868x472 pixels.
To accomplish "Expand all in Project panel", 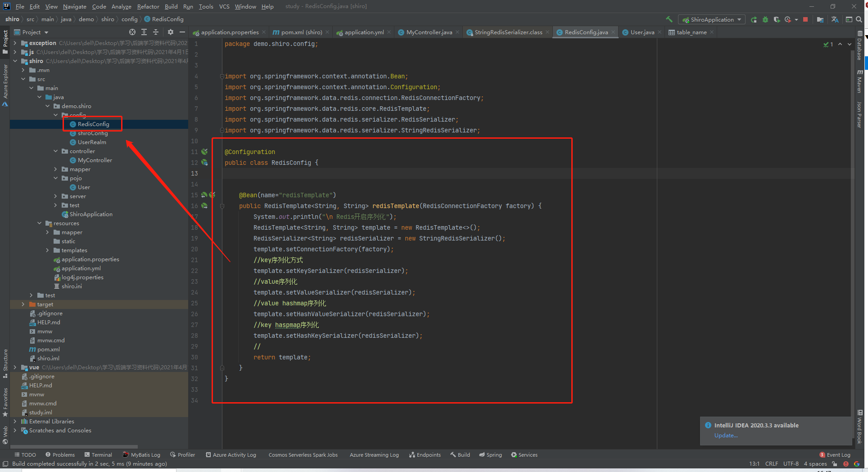I will [144, 32].
